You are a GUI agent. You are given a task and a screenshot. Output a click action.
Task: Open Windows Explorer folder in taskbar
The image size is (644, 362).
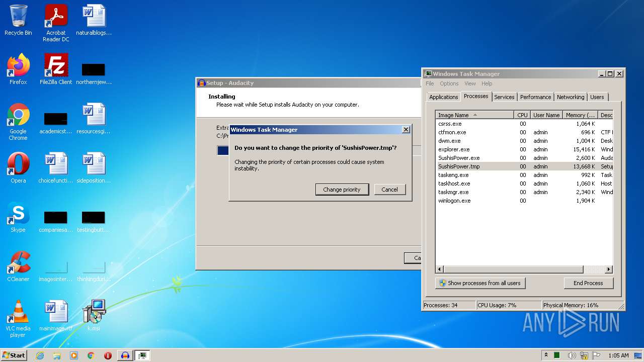coord(57,355)
